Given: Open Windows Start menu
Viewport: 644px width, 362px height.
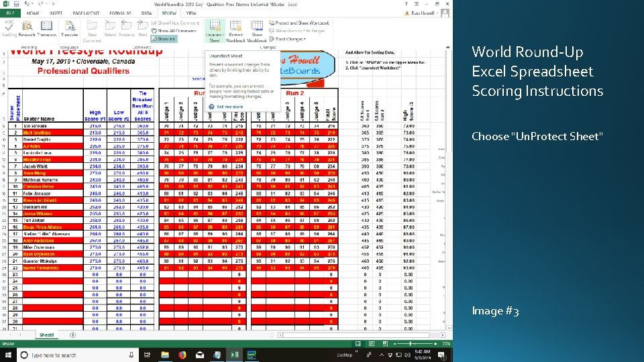Looking at the screenshot, I should [8, 355].
